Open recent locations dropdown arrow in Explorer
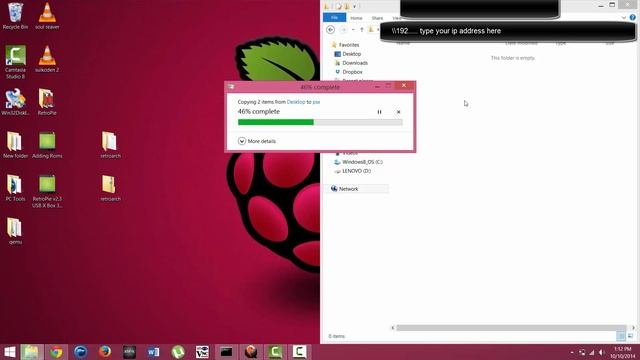Screen dimensions: 640x360 353,29
